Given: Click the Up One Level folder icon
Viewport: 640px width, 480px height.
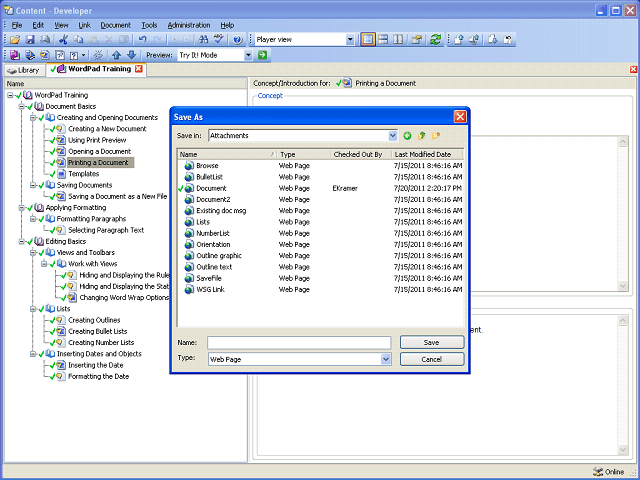Looking at the screenshot, I should click(422, 136).
